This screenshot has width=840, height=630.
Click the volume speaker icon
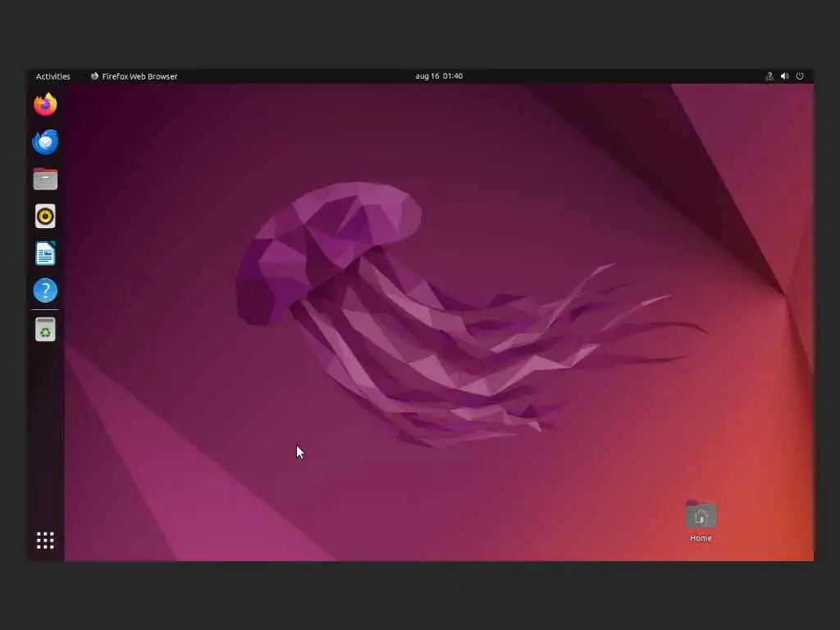tap(785, 76)
